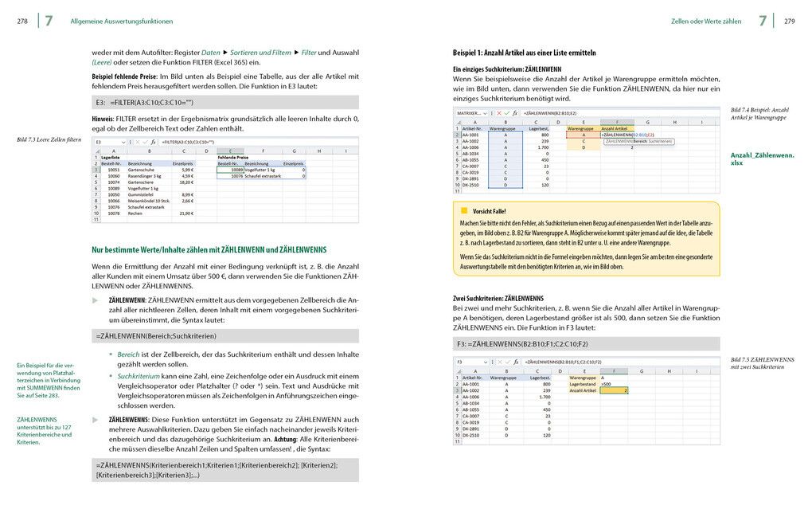Click select-all corner triangle in Lagerliste sheet
Viewport: 812px width, 513px height.
tap(96, 151)
